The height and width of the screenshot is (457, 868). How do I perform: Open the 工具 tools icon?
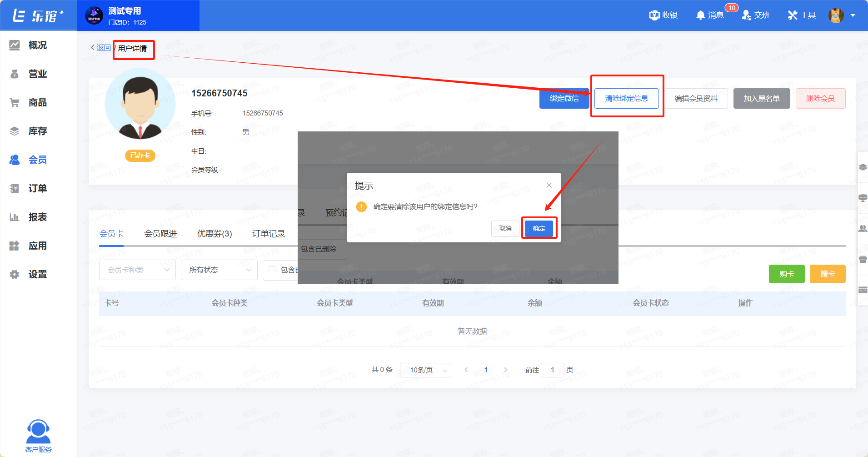coord(793,15)
